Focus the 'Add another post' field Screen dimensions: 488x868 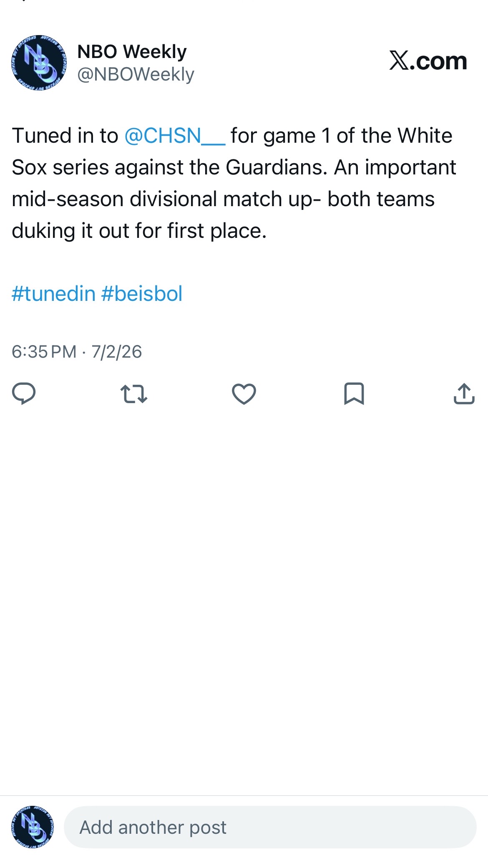pos(270,827)
